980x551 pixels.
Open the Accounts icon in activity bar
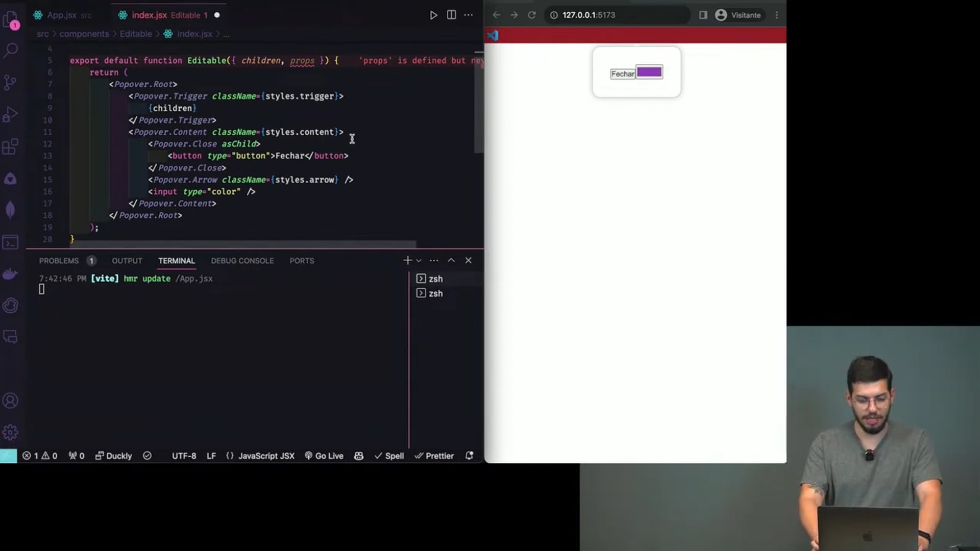coord(10,400)
